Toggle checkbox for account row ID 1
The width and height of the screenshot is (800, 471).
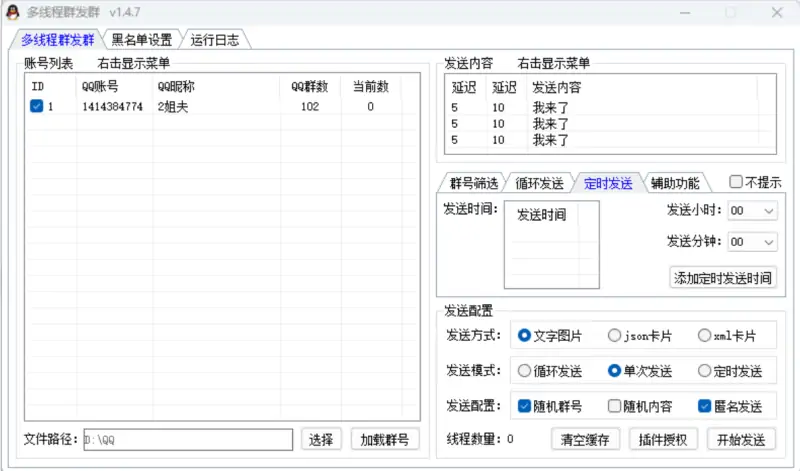click(x=37, y=107)
